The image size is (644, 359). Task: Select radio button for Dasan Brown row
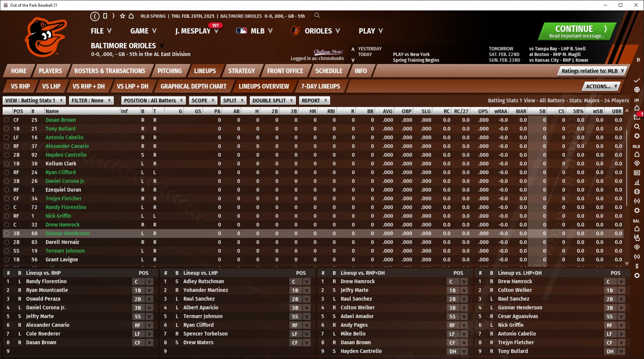pos(6,120)
